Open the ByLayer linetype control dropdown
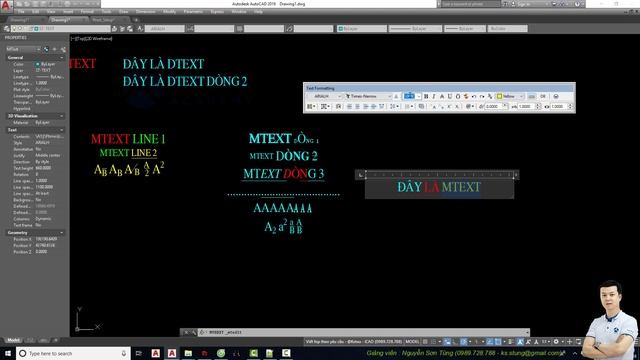Image resolution: width=640 pixels, height=360 pixels. [x=416, y=29]
